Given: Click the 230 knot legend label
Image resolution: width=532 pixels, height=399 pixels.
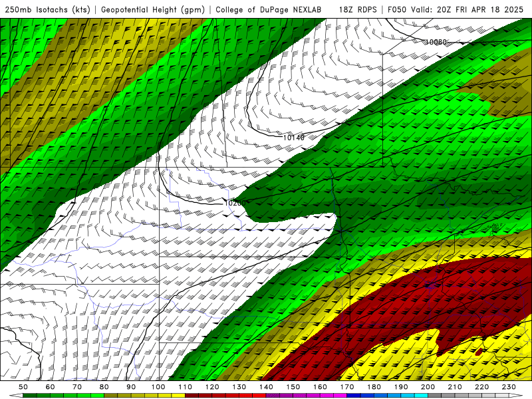Looking at the screenshot, I should tap(509, 387).
